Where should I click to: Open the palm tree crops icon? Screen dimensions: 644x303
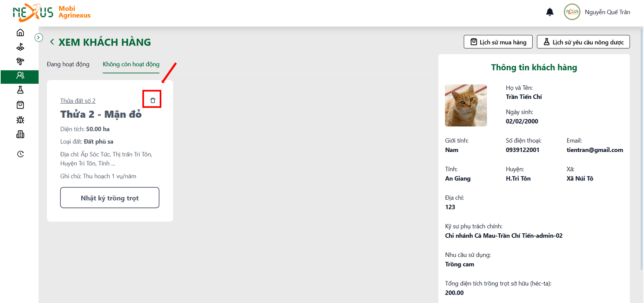20,61
